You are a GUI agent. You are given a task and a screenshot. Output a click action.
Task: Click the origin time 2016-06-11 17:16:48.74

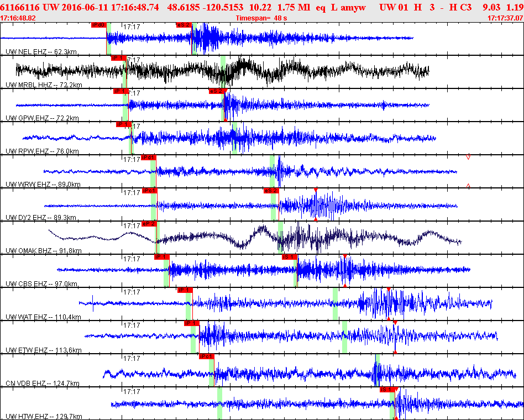(x=111, y=7)
